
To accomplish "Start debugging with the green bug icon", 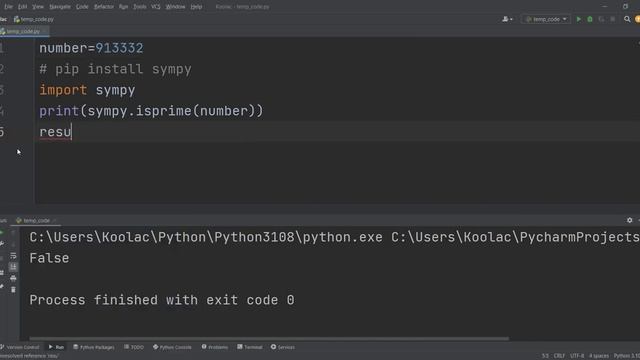I will pyautogui.click(x=590, y=19).
